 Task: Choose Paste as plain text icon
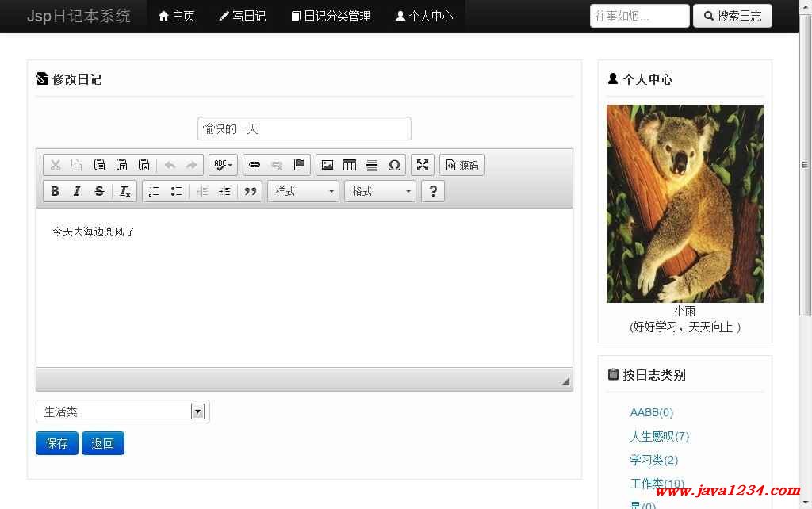tap(121, 165)
